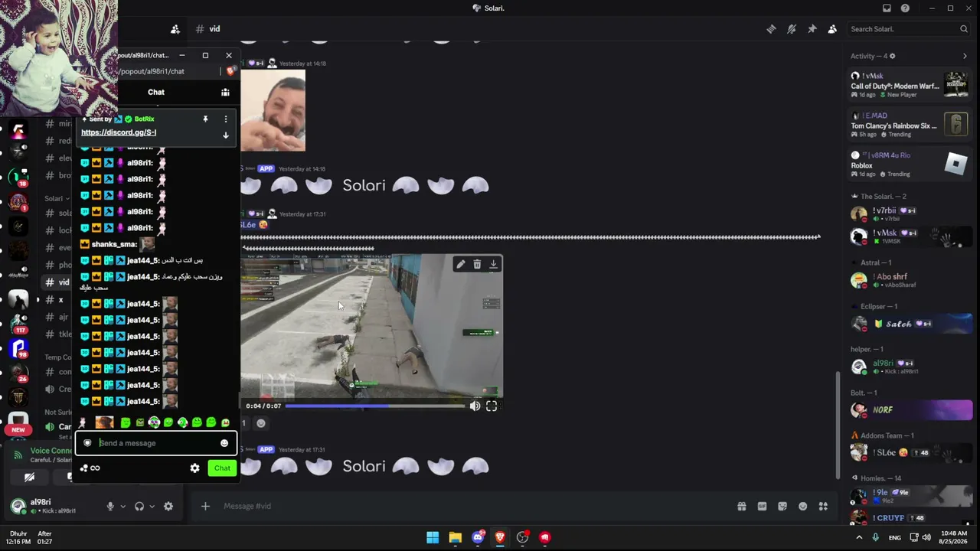Click the Send a message field
This screenshot has width=980, height=551.
point(157,443)
